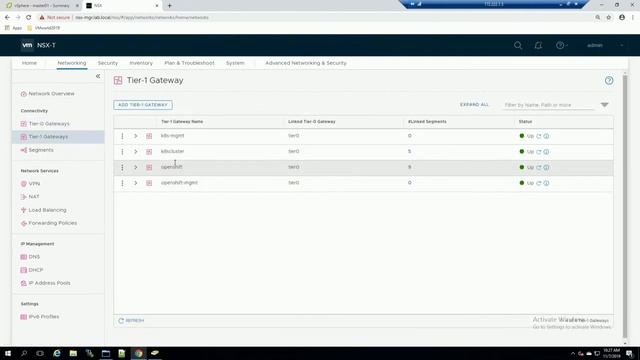The width and height of the screenshot is (640, 360).
Task: Click the gateway icon in k8scluster row
Action: (149, 151)
